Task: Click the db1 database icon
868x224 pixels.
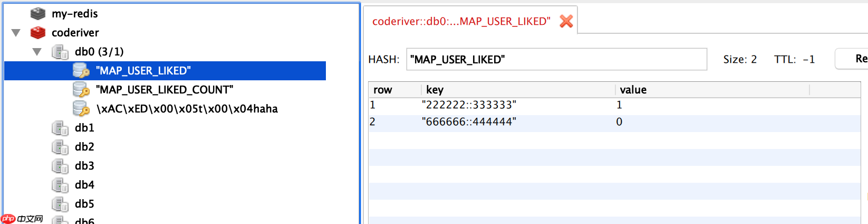Action: coord(60,128)
